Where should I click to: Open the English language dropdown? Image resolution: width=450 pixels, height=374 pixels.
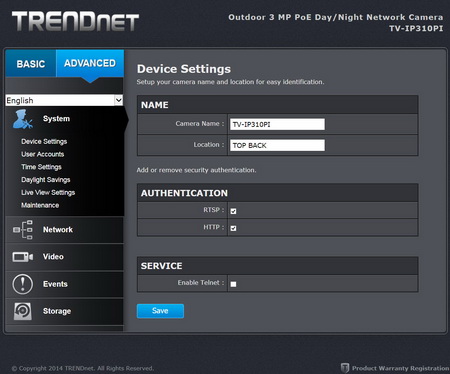point(64,100)
